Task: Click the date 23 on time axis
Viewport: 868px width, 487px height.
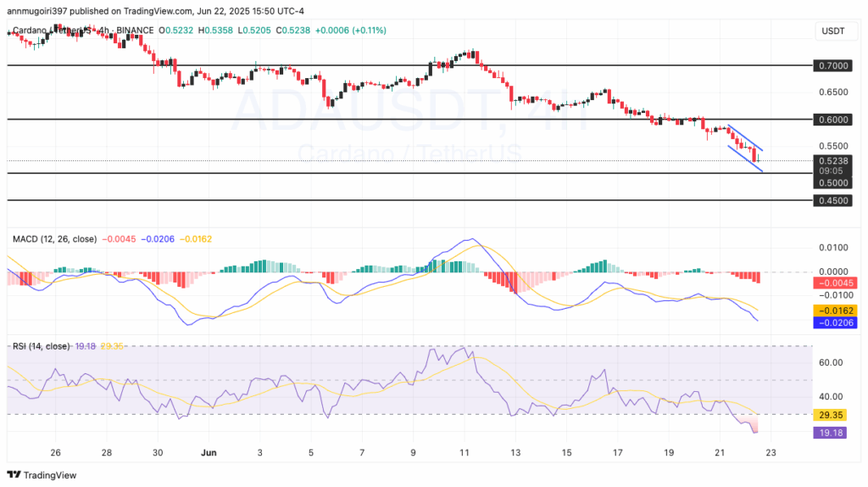Action: tap(771, 453)
